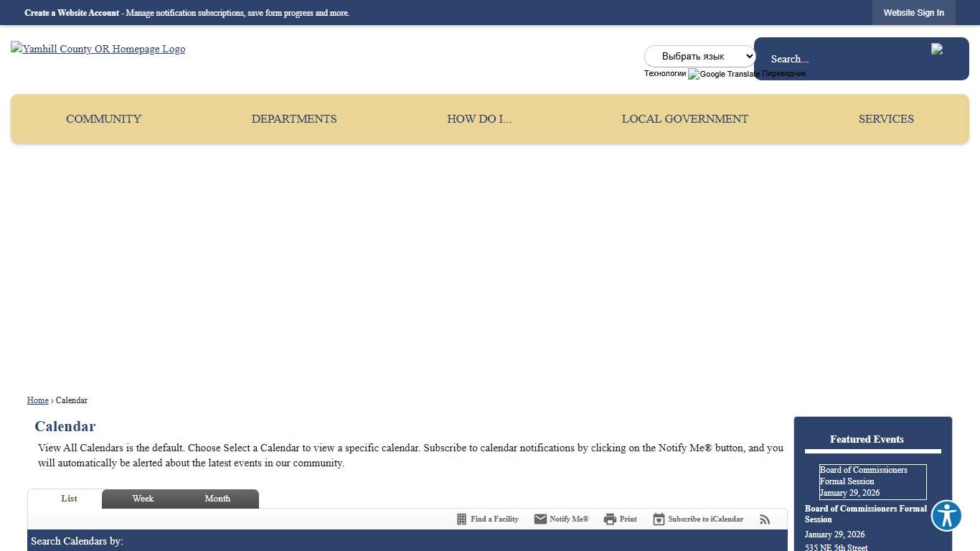This screenshot has width=980, height=551.
Task: Expand the Departments navigation menu
Action: (x=294, y=119)
